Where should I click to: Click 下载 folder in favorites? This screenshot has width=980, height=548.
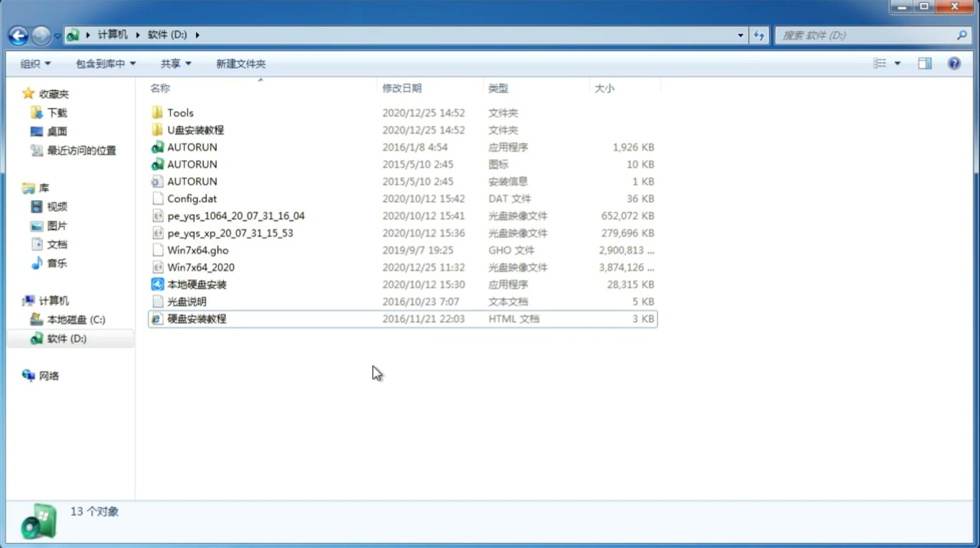click(56, 112)
